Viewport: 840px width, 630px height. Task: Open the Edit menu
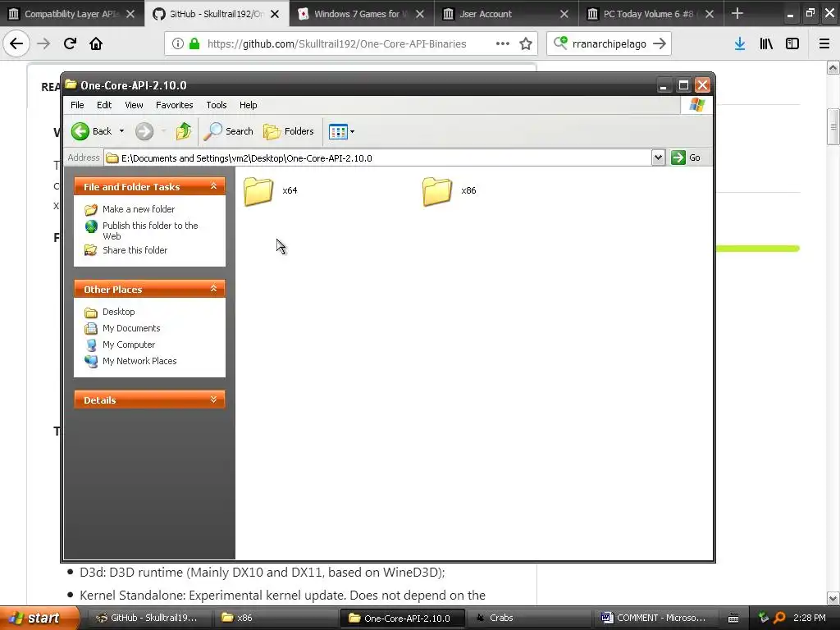104,105
